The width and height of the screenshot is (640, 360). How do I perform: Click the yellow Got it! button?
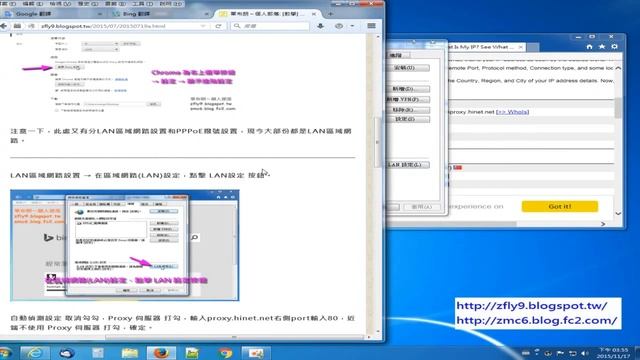point(560,207)
